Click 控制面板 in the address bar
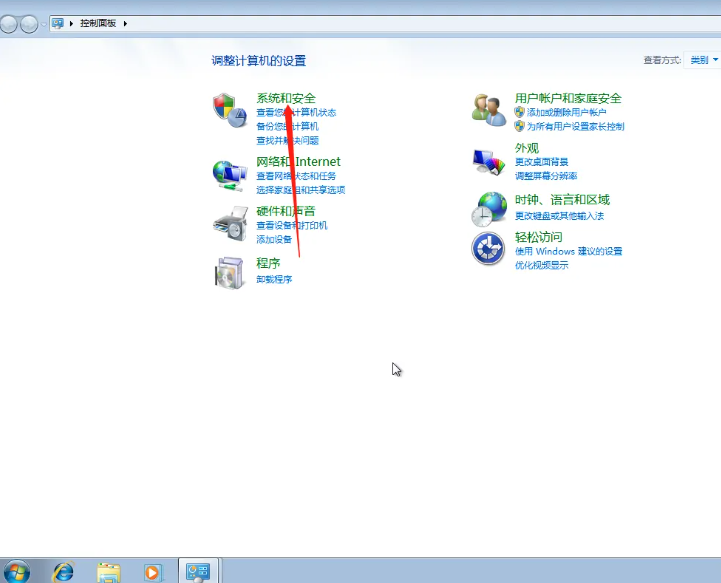721x583 pixels. [x=98, y=23]
